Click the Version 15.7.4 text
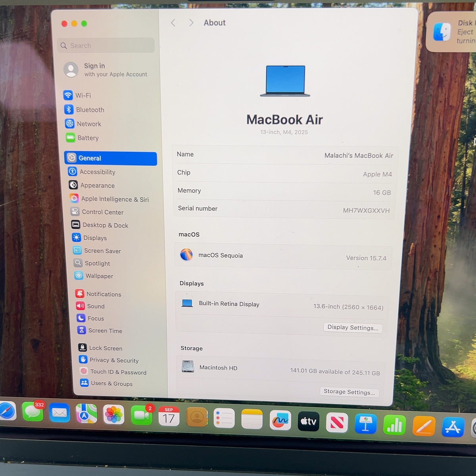Screen dimensions: 476x476 [366, 258]
